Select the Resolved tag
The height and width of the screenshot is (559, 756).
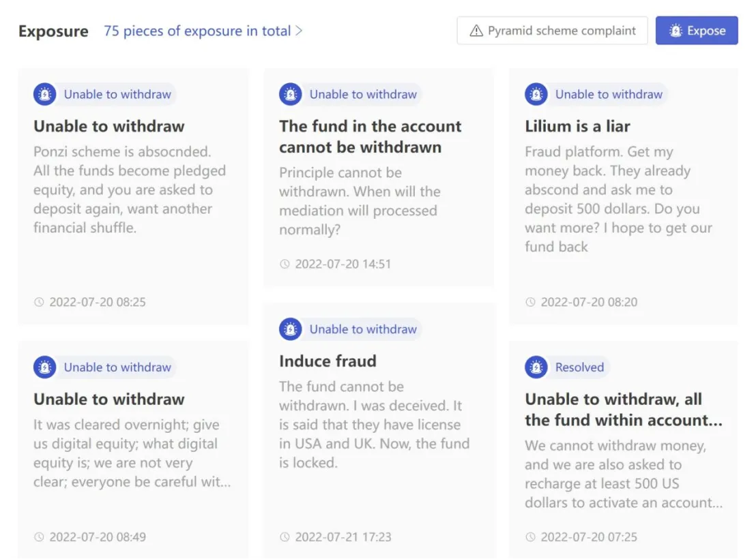click(579, 367)
